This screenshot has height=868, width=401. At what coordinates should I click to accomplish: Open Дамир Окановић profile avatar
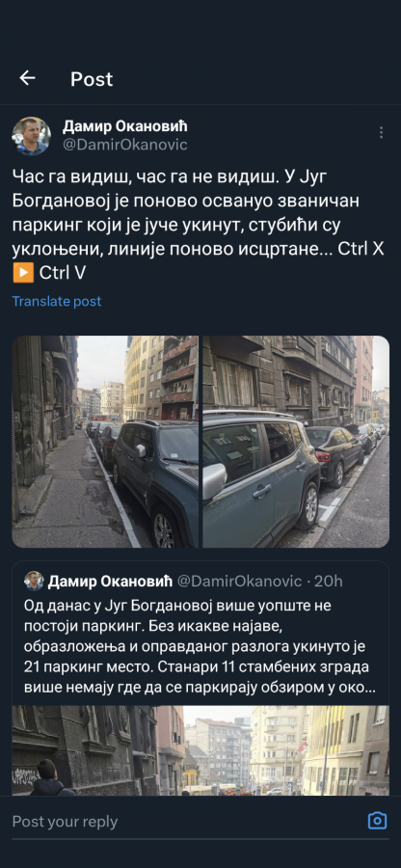click(x=32, y=136)
